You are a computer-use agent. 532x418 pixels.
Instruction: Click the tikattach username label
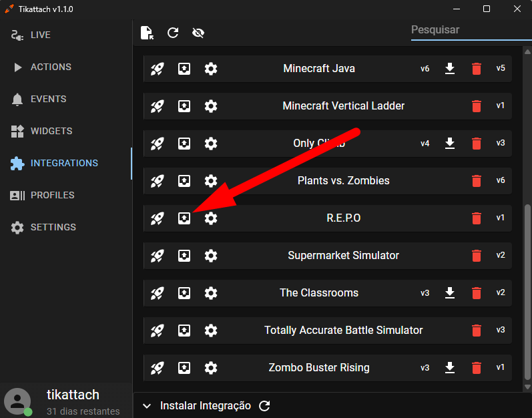pyautogui.click(x=73, y=395)
